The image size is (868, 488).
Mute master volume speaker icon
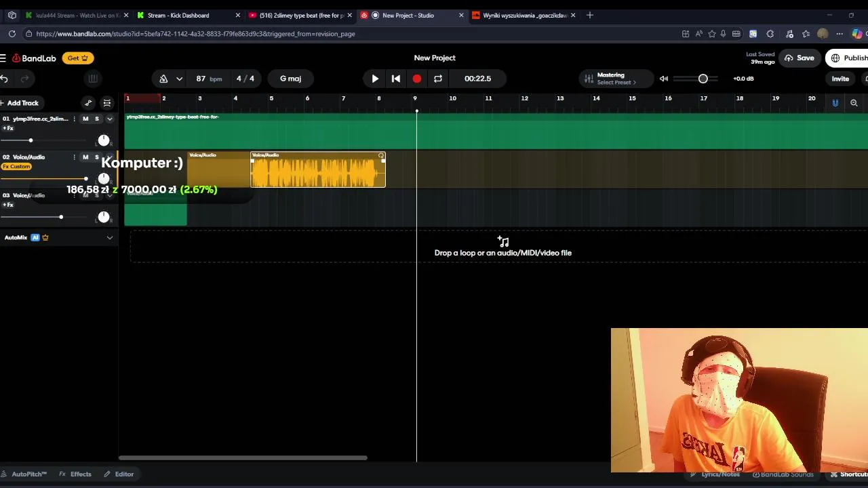[x=664, y=79]
